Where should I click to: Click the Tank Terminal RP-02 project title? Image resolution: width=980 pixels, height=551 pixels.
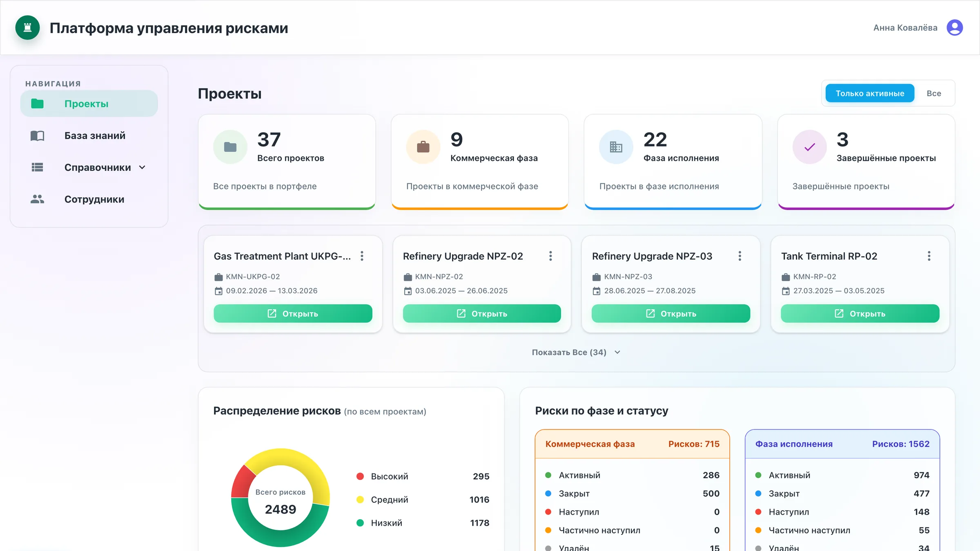tap(829, 256)
